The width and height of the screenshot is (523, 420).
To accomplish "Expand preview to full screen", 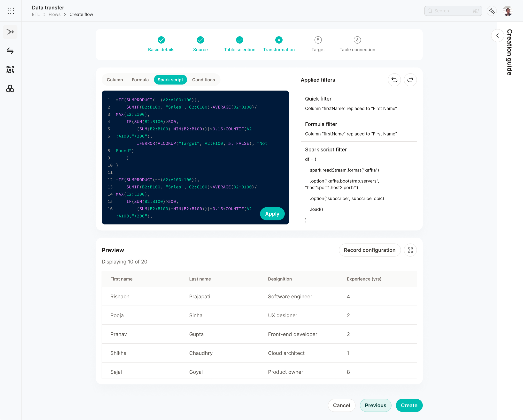I will point(410,250).
